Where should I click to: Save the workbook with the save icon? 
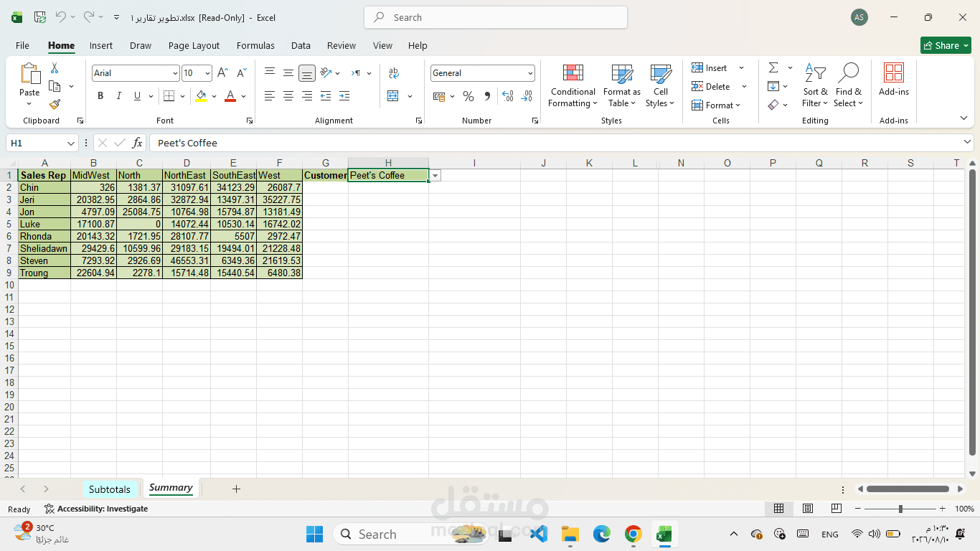click(x=40, y=17)
